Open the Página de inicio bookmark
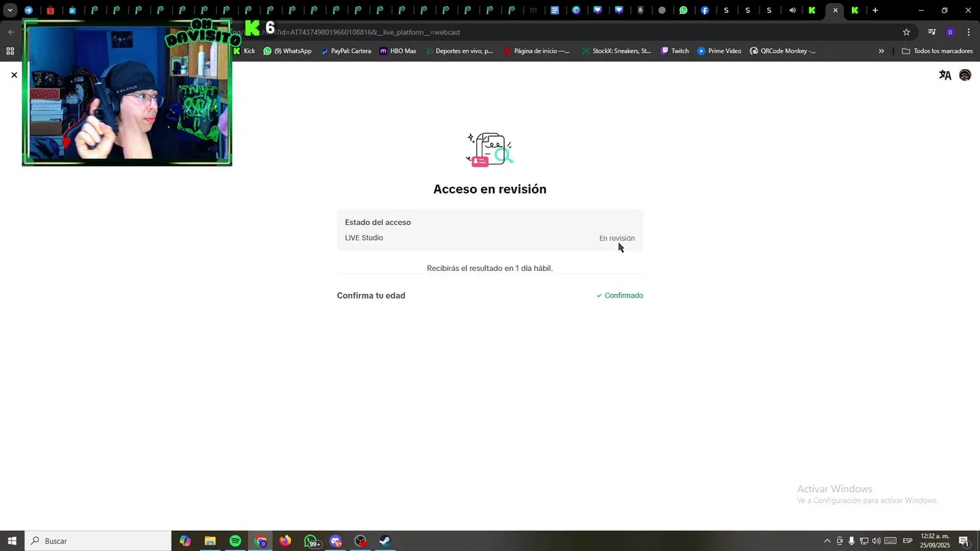The image size is (980, 551). click(537, 51)
